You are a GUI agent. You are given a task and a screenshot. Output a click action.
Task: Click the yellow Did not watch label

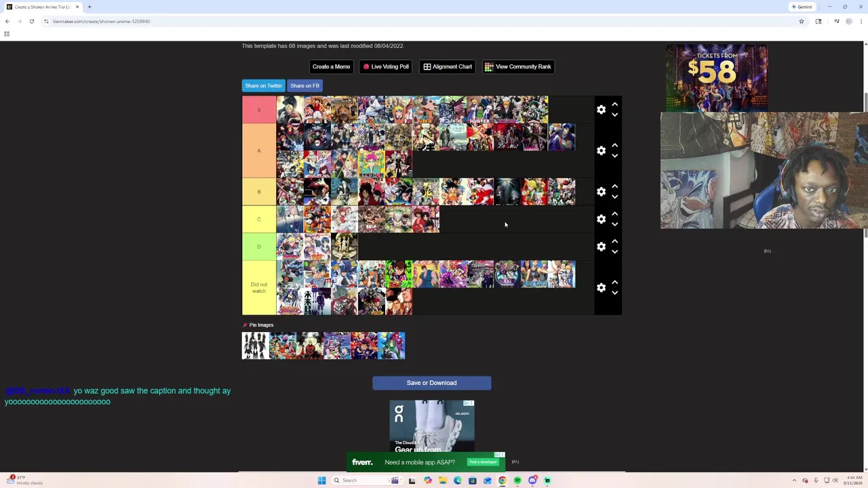259,287
